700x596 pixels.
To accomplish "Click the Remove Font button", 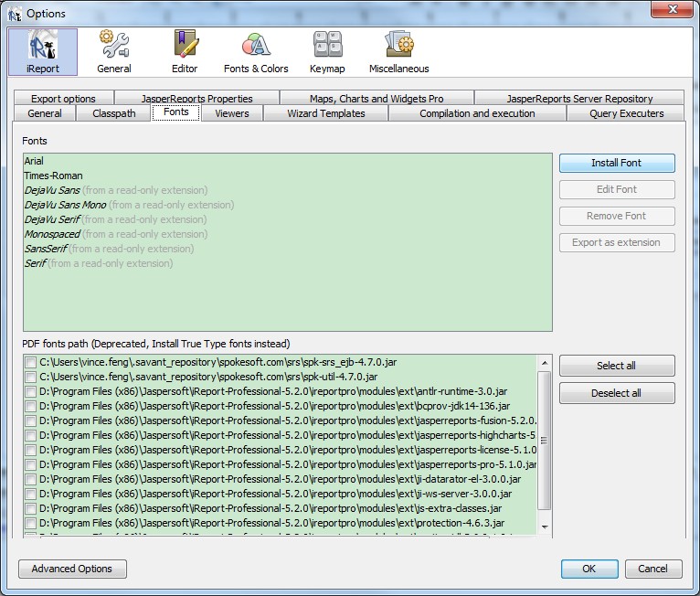I will click(x=617, y=216).
